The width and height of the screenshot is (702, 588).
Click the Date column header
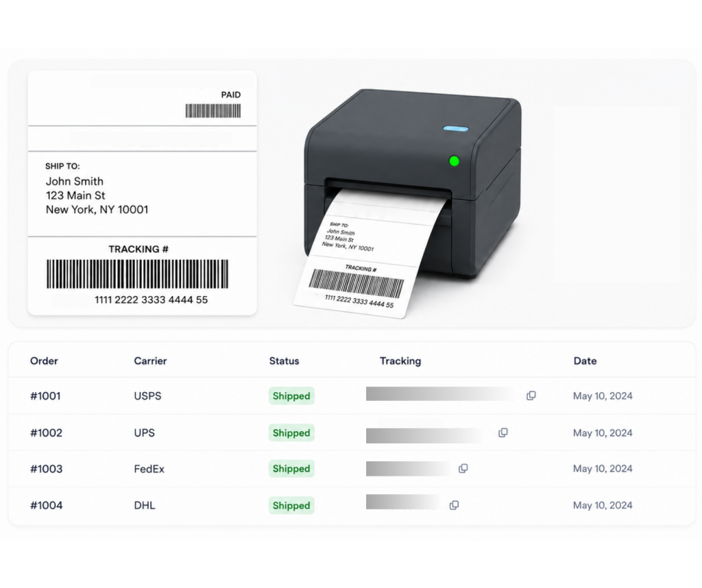(585, 361)
